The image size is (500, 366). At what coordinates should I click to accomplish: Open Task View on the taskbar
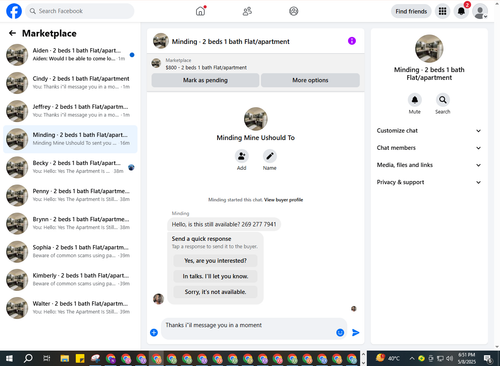tap(47, 358)
